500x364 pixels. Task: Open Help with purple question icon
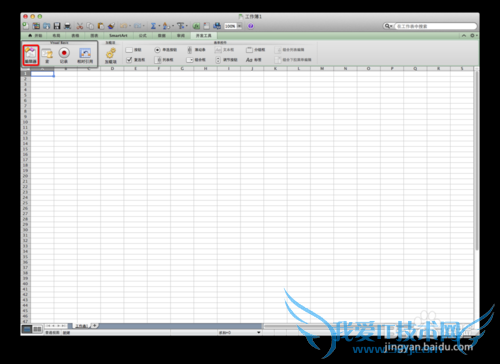(251, 26)
